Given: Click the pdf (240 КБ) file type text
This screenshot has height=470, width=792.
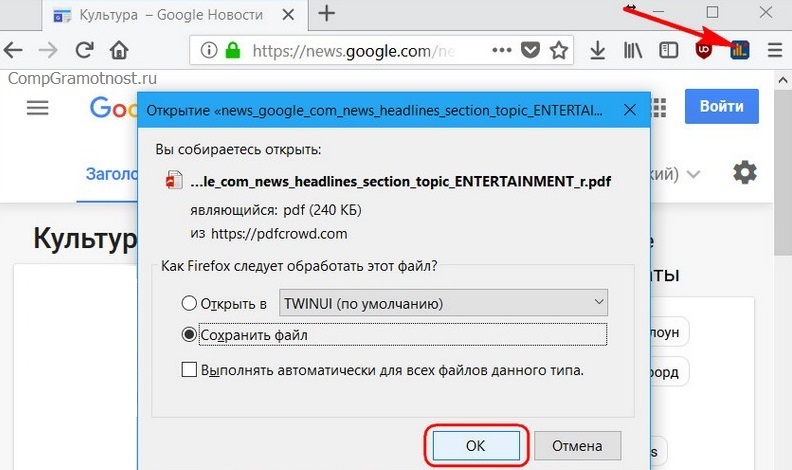Looking at the screenshot, I should click(322, 210).
